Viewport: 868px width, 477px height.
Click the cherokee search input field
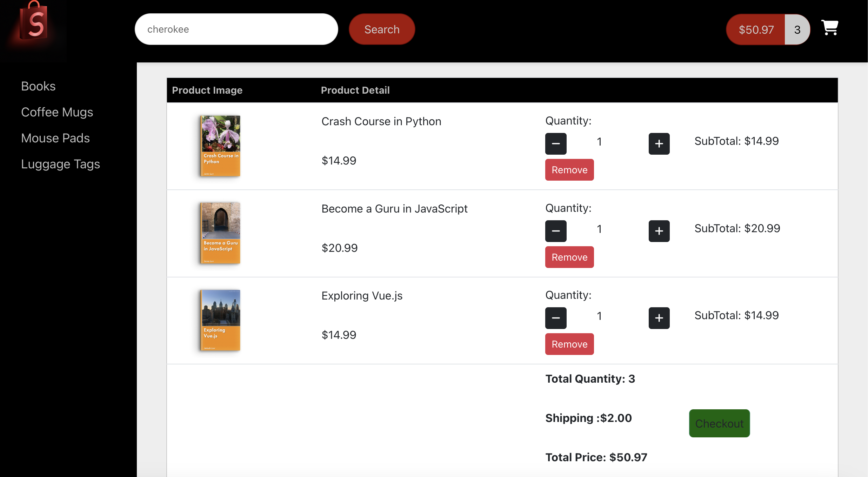pos(236,29)
